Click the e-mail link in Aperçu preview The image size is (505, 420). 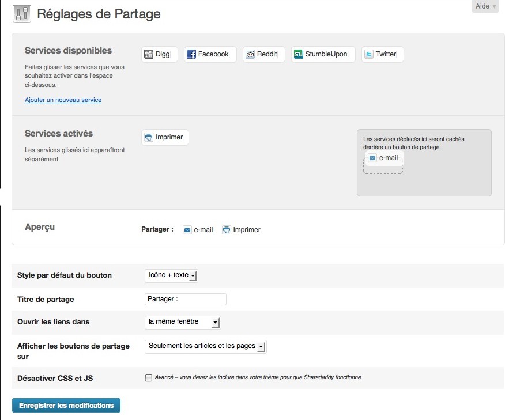tap(203, 230)
